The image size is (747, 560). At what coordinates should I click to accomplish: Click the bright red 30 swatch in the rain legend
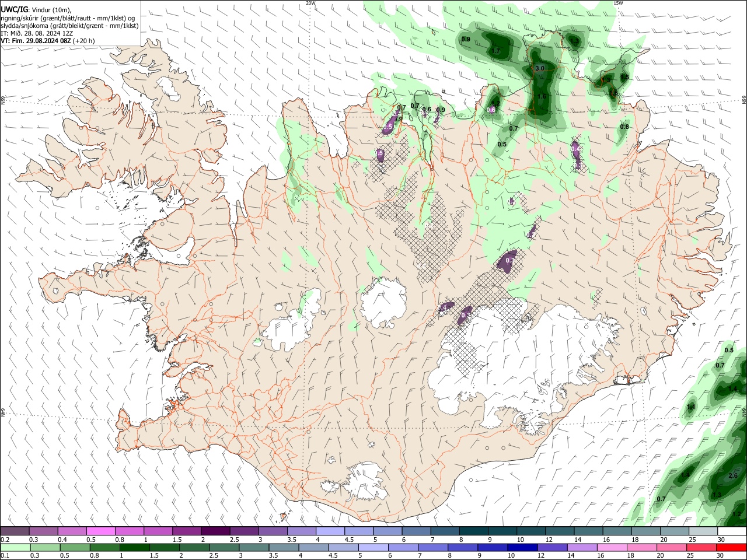(x=731, y=547)
